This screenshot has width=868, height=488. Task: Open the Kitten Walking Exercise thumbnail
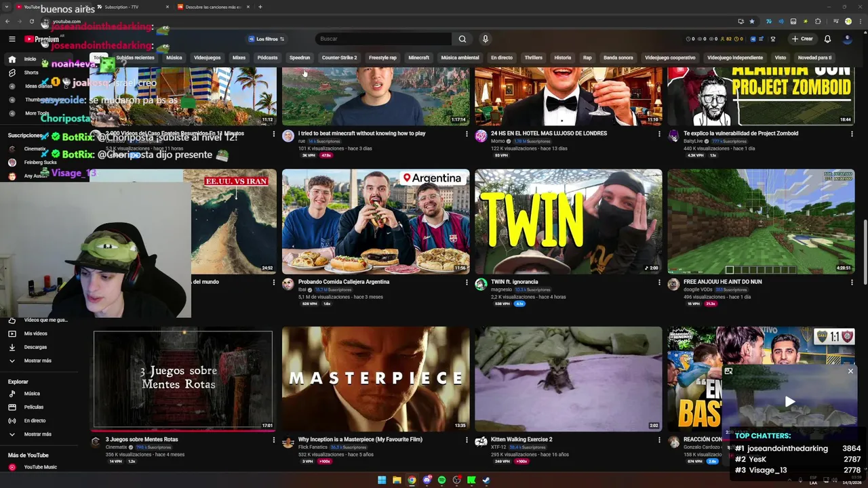click(x=568, y=379)
